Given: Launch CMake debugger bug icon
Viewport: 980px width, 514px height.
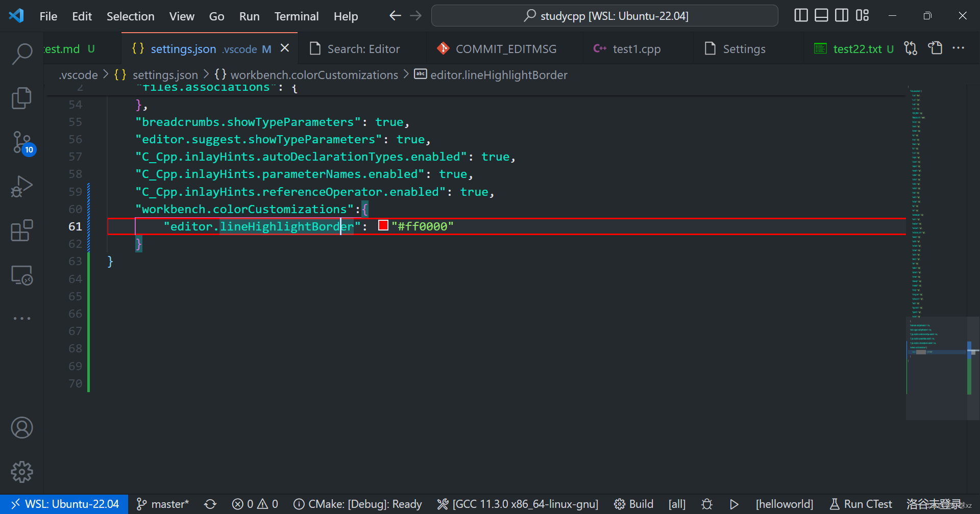Looking at the screenshot, I should (x=707, y=504).
